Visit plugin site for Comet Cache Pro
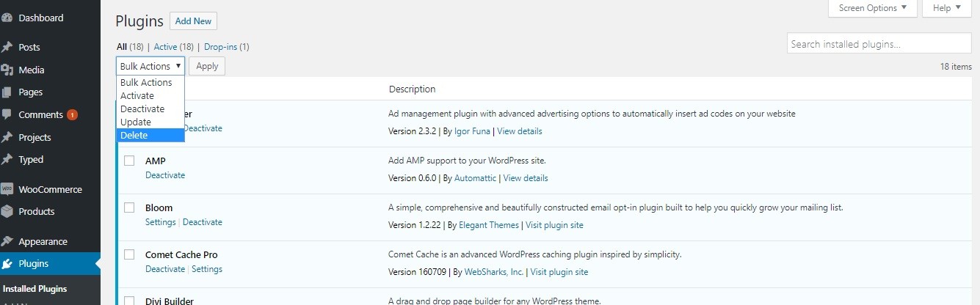980x305 pixels. coord(559,272)
